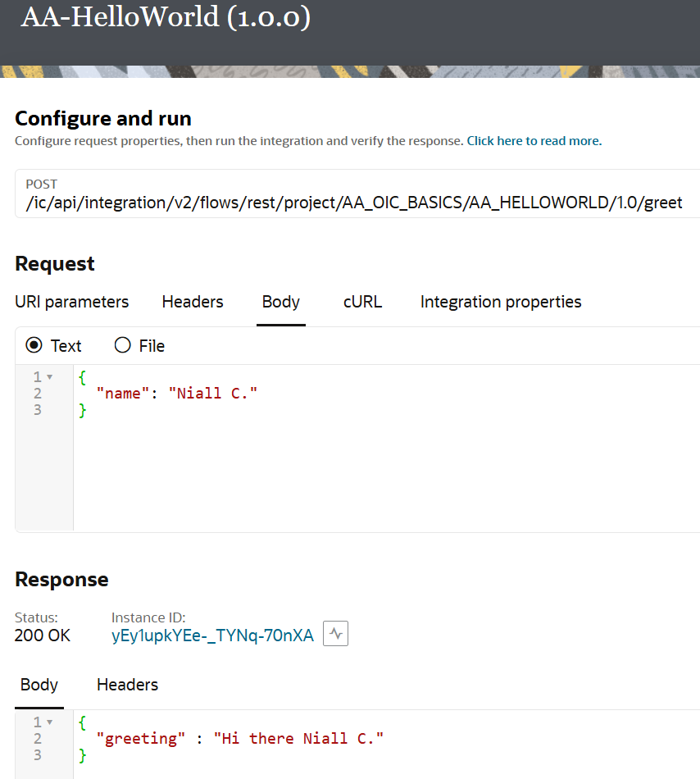Click line number 3 in response gutter

click(x=38, y=754)
